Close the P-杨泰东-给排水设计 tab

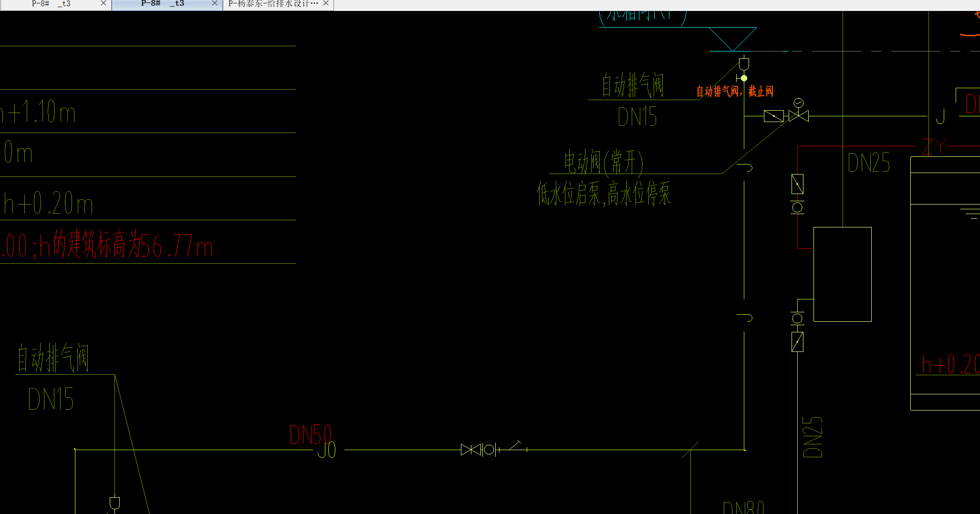pyautogui.click(x=326, y=3)
